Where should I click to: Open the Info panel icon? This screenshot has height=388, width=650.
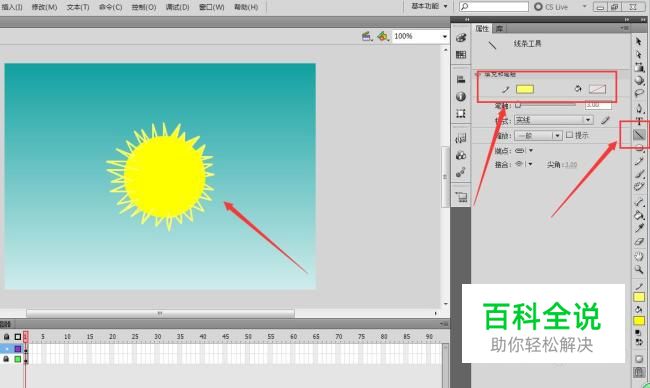(x=461, y=96)
